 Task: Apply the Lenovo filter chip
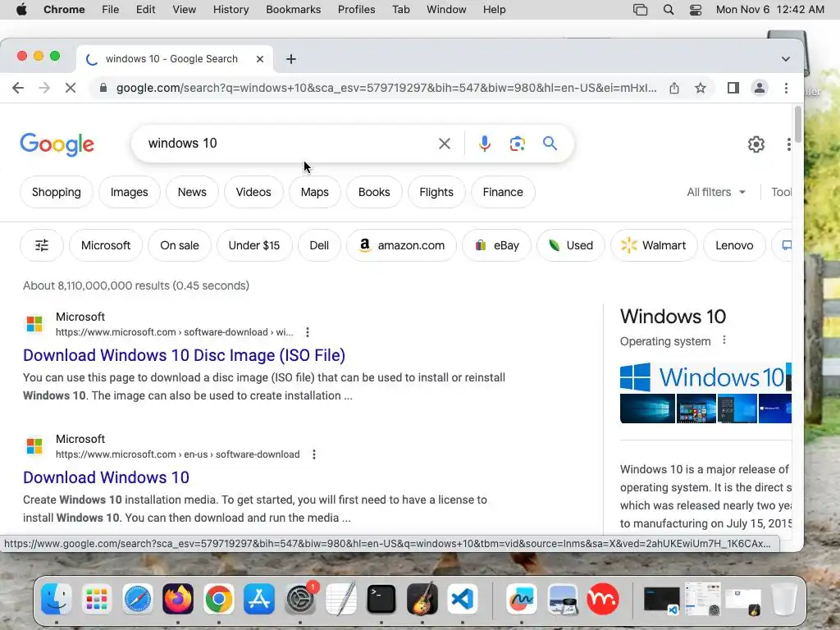click(x=734, y=245)
